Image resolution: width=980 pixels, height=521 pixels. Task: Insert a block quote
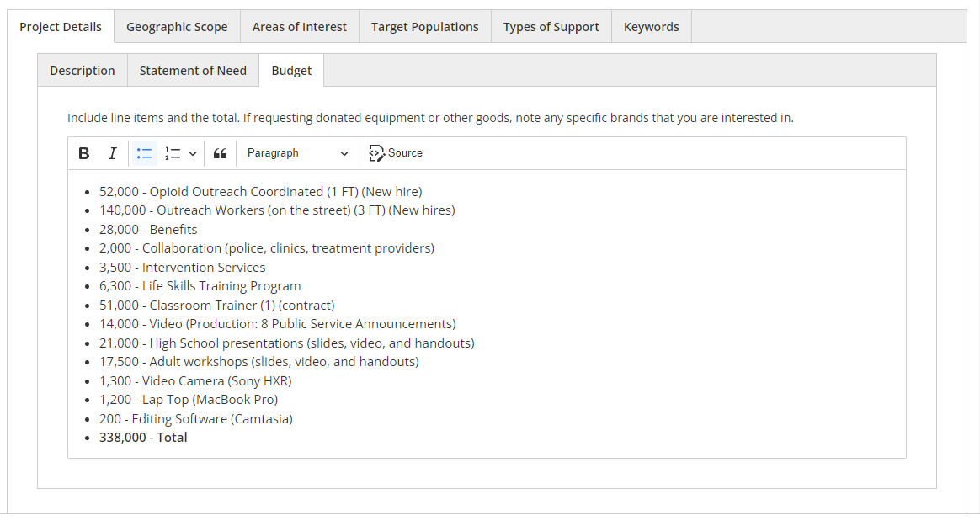(220, 153)
